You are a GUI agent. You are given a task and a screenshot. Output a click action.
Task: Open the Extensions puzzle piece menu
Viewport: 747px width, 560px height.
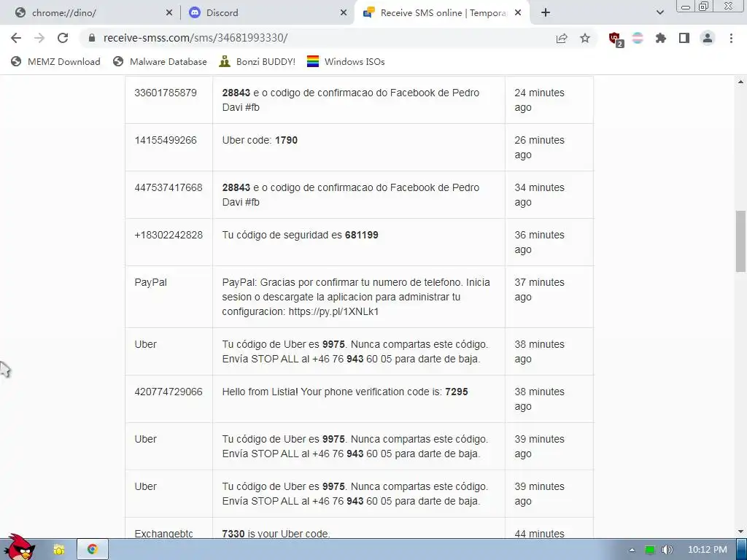(661, 38)
